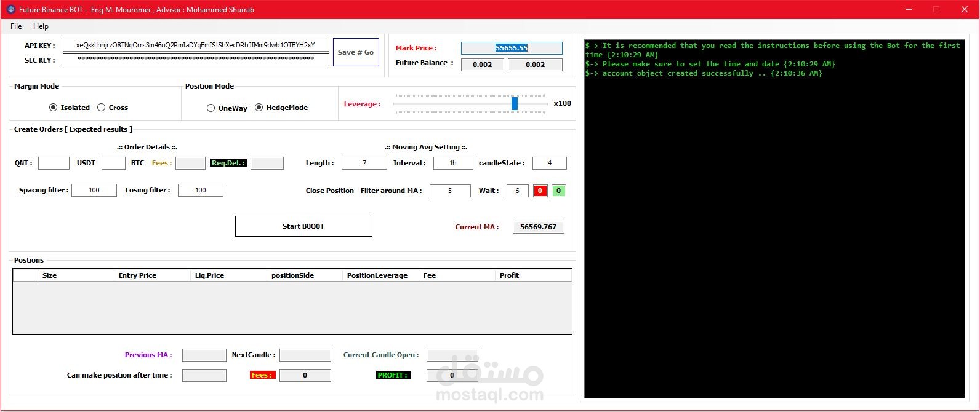Image resolution: width=980 pixels, height=412 pixels.
Task: Click the order Fees field in Order Details
Action: click(x=190, y=163)
